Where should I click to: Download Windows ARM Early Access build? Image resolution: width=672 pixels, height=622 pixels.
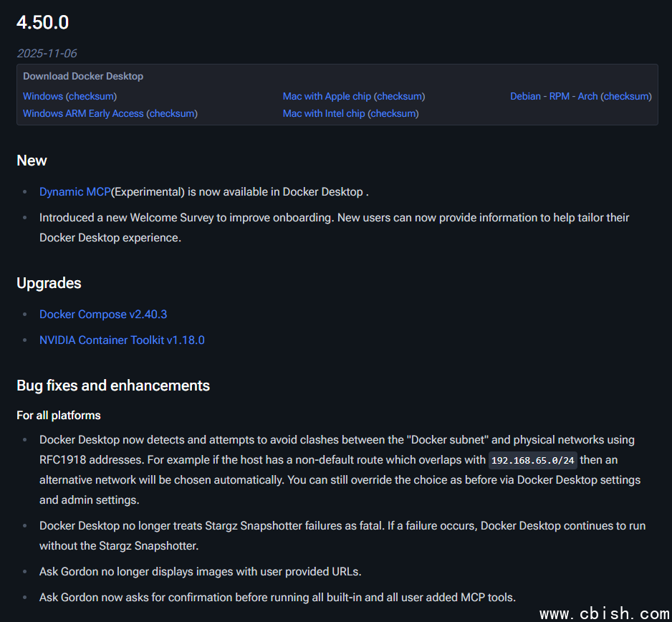[x=83, y=113]
